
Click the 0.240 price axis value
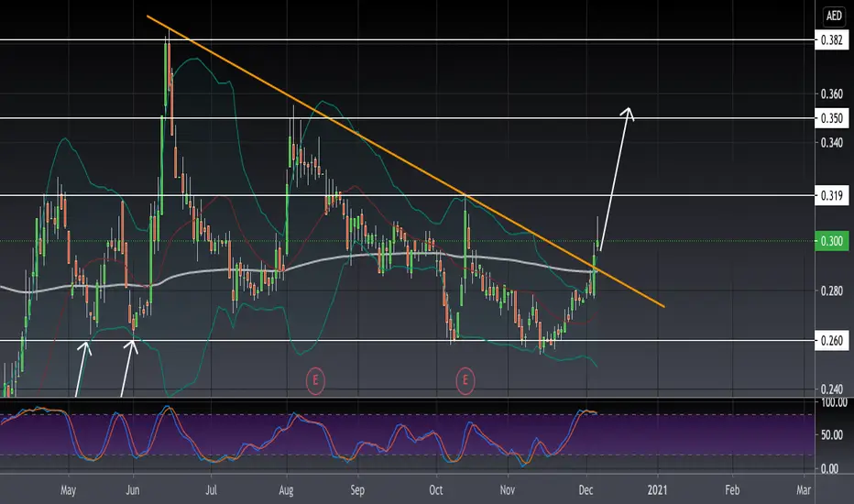[832, 389]
